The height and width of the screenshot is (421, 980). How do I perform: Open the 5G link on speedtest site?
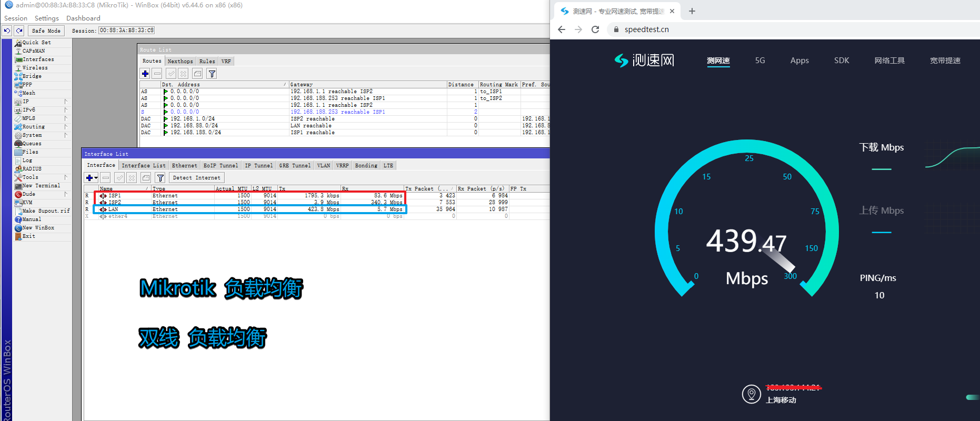click(760, 61)
